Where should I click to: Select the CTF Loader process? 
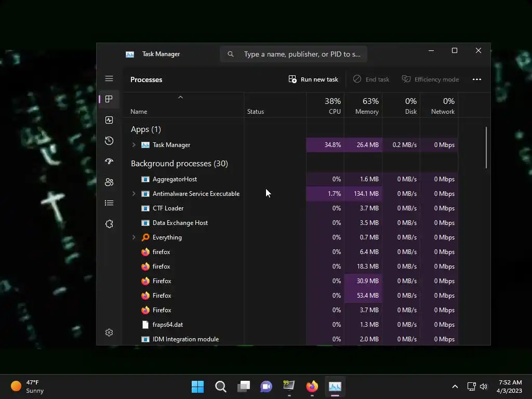tap(290, 208)
